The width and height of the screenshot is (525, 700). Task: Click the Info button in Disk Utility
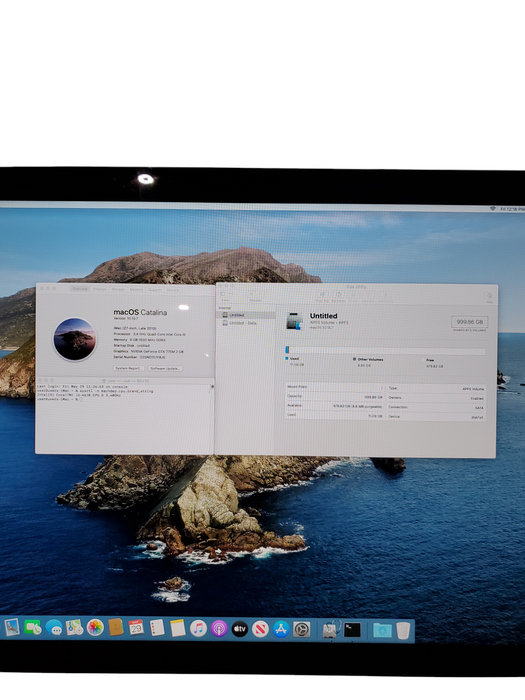[489, 297]
